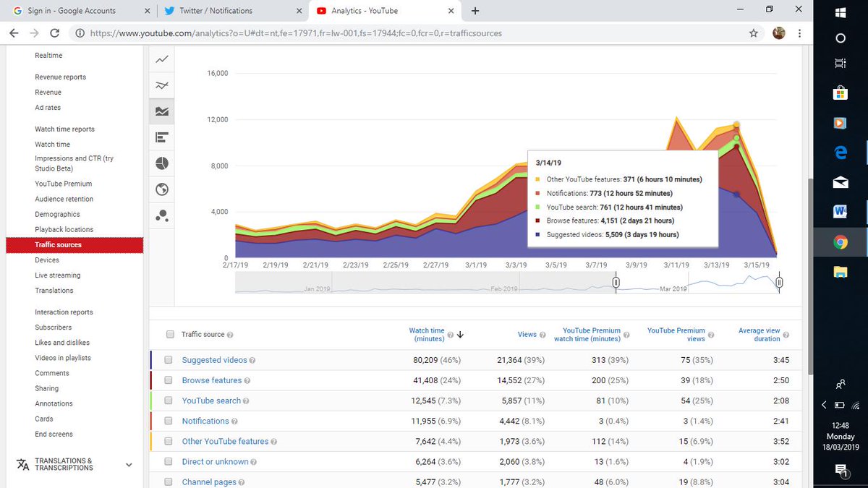The width and height of the screenshot is (868, 488).
Task: Click the browser forward arrow
Action: click(x=34, y=33)
